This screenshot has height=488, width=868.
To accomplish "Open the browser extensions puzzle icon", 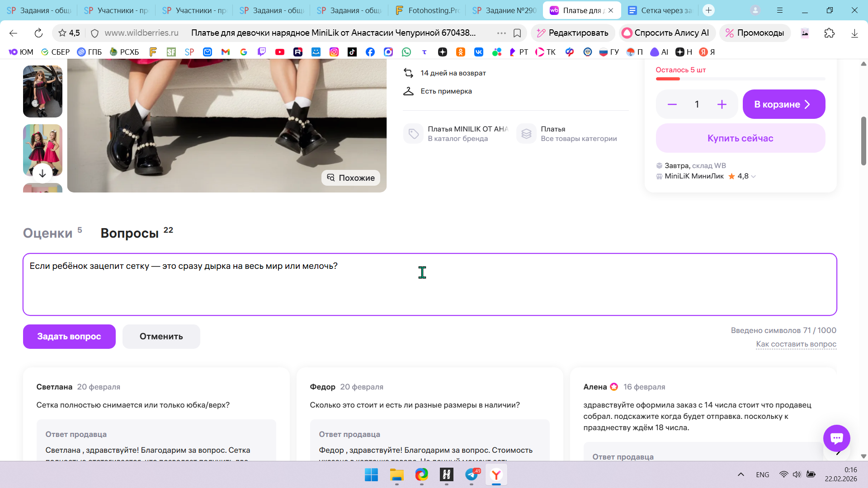I will click(x=829, y=33).
